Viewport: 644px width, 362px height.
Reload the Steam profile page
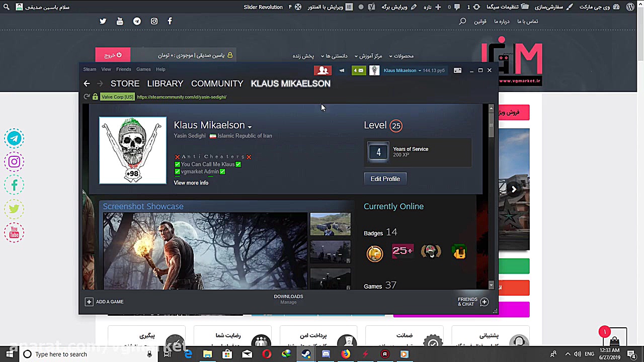click(x=87, y=97)
